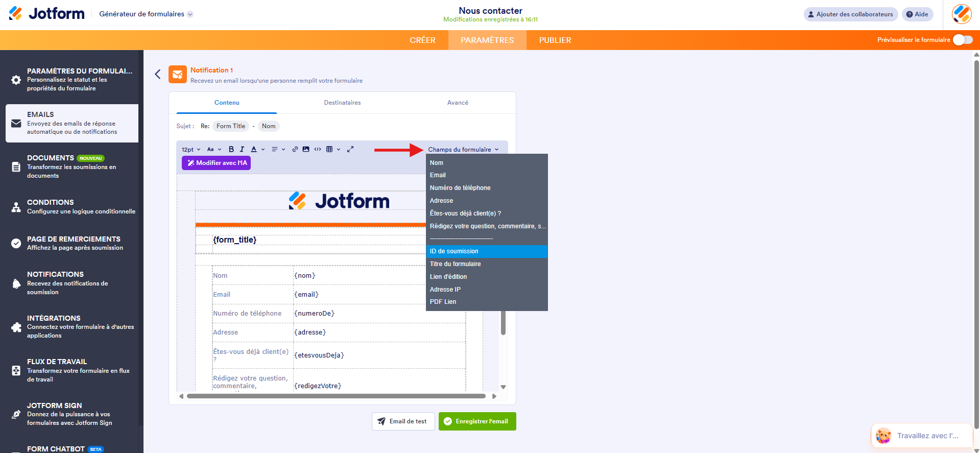Click the text color A icon
This screenshot has width=980, height=453.
tap(253, 149)
